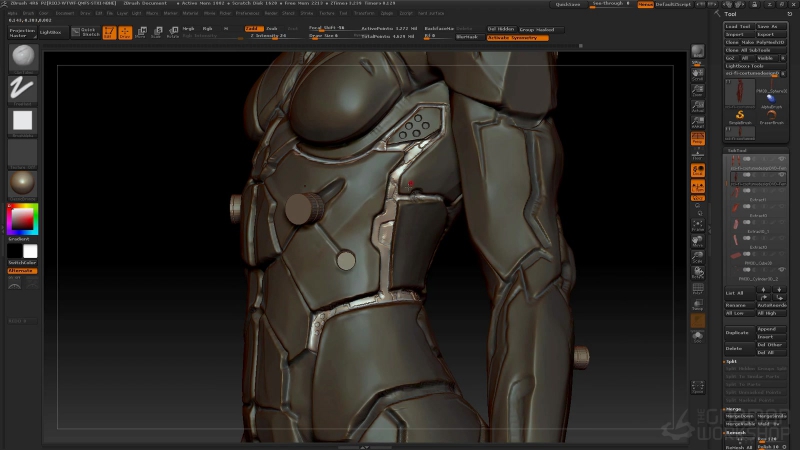
Task: Click the Frame mesh icon
Action: pos(697,226)
